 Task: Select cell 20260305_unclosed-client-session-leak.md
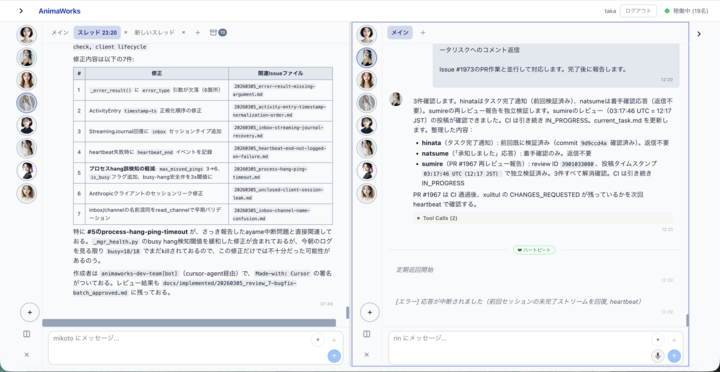tap(280, 193)
